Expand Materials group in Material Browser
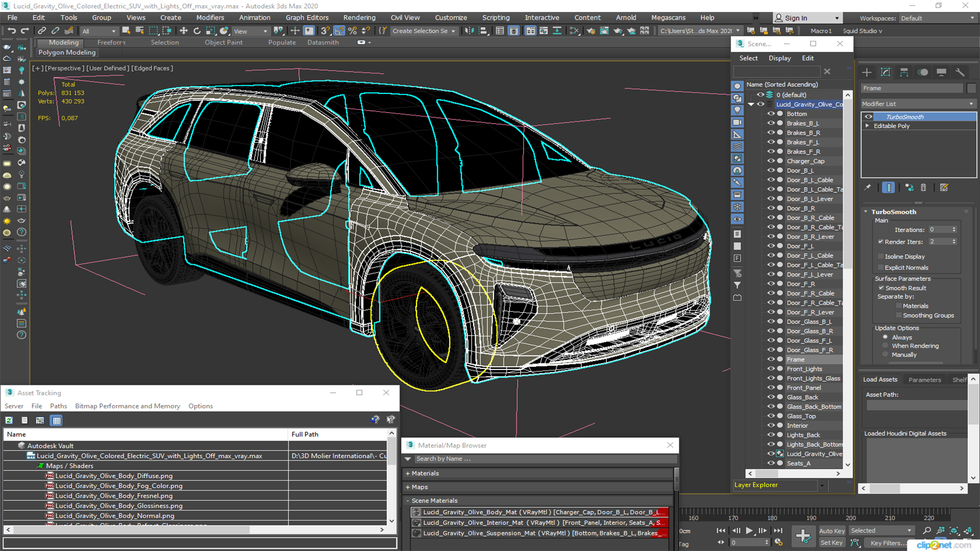 [x=408, y=473]
